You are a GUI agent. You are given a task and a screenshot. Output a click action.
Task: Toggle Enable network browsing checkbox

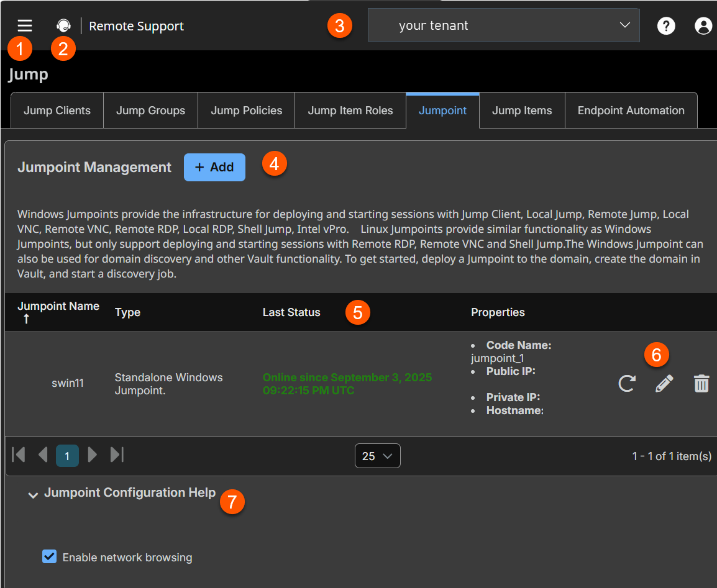click(49, 556)
